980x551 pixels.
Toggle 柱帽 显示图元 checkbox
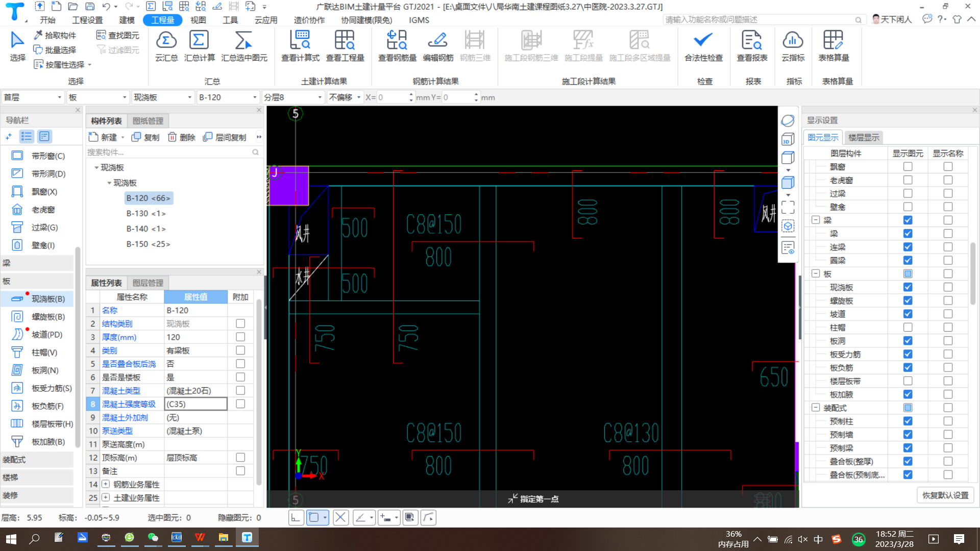coord(908,328)
